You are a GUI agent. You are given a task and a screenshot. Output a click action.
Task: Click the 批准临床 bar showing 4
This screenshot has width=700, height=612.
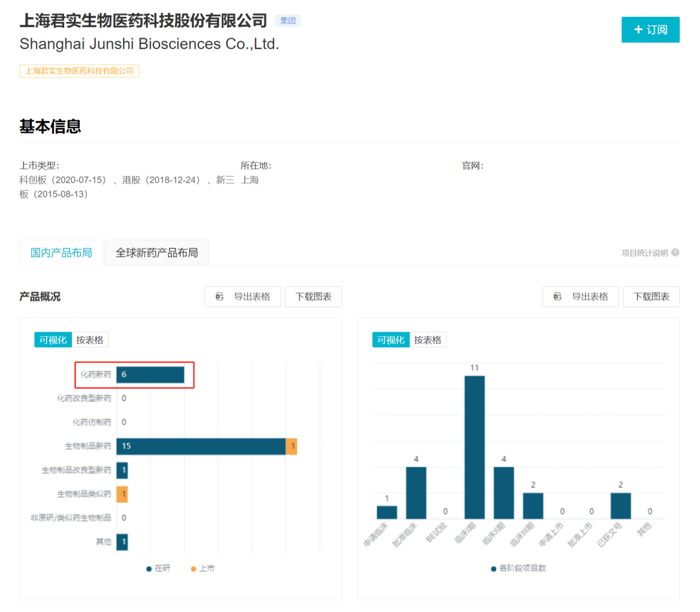[416, 493]
